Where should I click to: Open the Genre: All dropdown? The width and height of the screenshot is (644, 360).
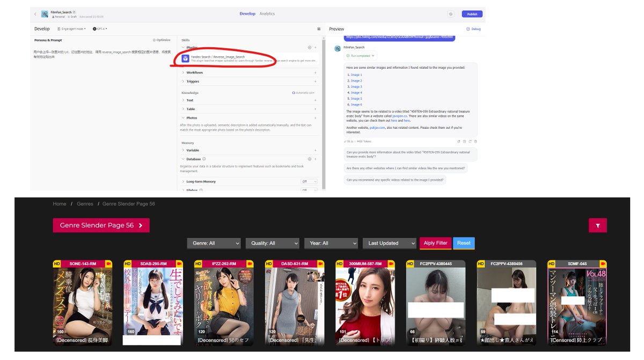(214, 243)
